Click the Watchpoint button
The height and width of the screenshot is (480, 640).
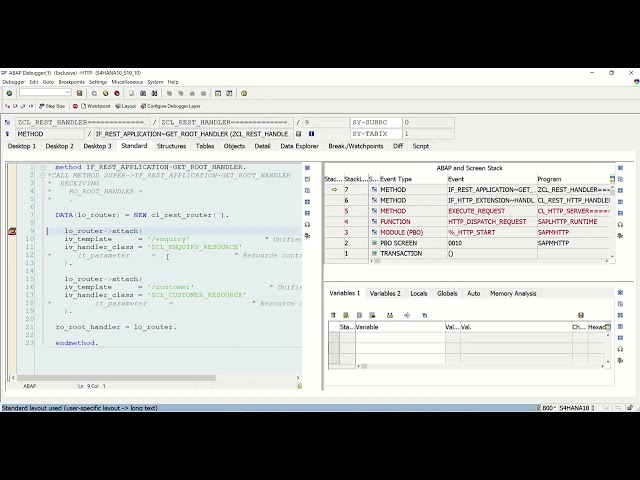(x=96, y=106)
